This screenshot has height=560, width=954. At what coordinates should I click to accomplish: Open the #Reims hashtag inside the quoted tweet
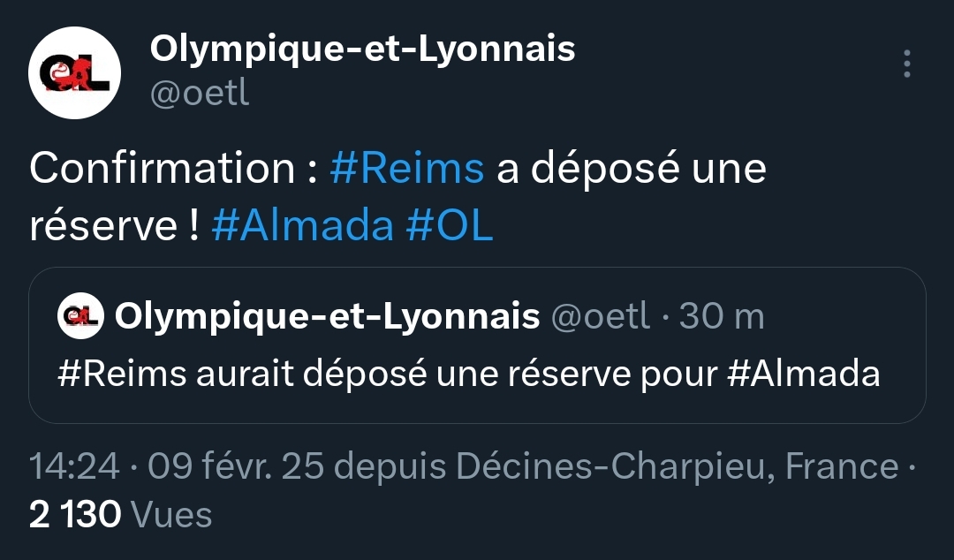(122, 373)
